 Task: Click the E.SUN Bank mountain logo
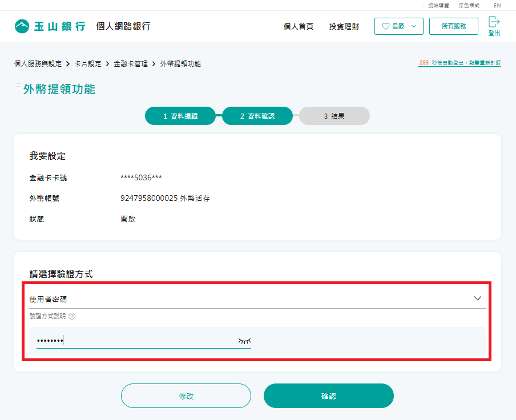pos(22,26)
